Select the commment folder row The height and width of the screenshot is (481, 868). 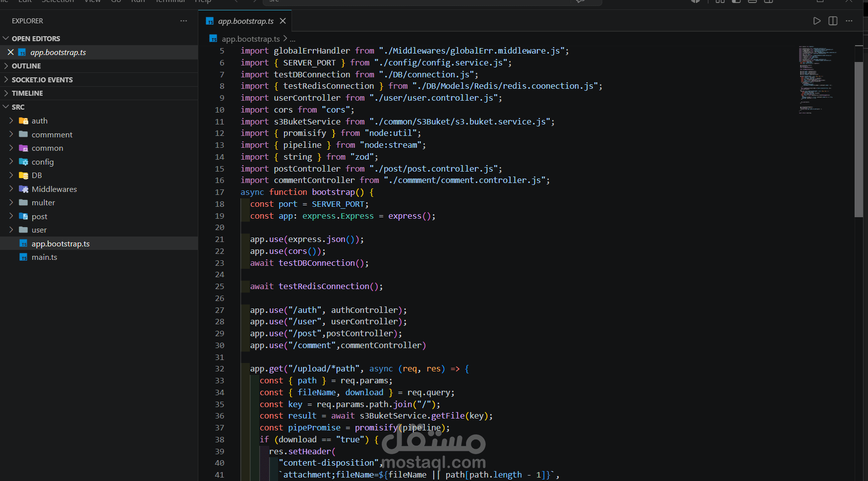(x=99, y=134)
